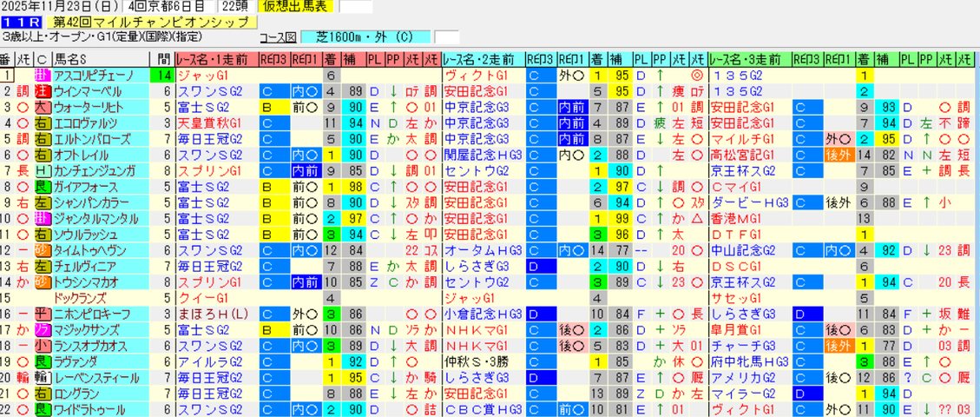Viewport: 980px width, 417px height.
Task: Click the 掛 badge beside ジャンタルマンタル
Action: (x=43, y=218)
